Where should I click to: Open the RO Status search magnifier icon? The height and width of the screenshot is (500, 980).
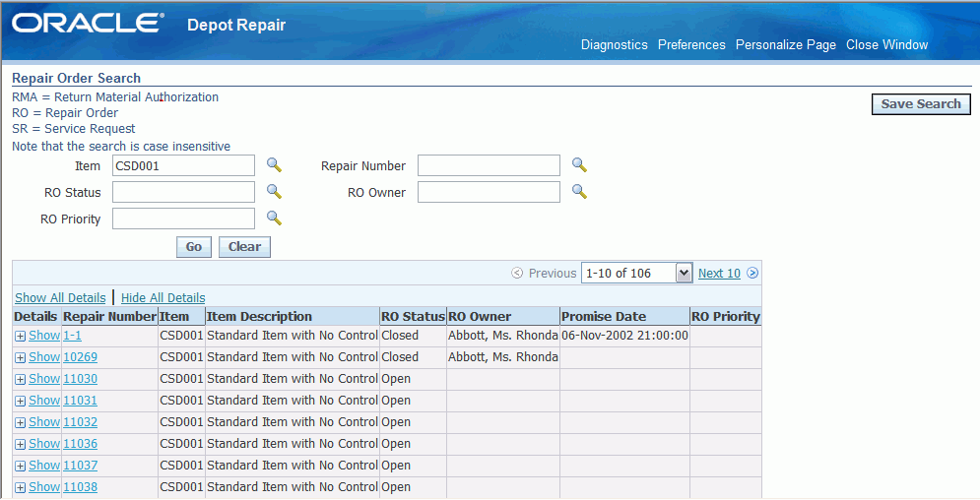[274, 191]
